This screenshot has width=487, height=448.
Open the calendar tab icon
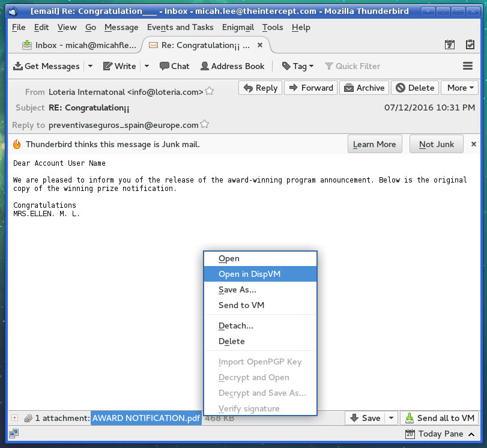pos(449,44)
